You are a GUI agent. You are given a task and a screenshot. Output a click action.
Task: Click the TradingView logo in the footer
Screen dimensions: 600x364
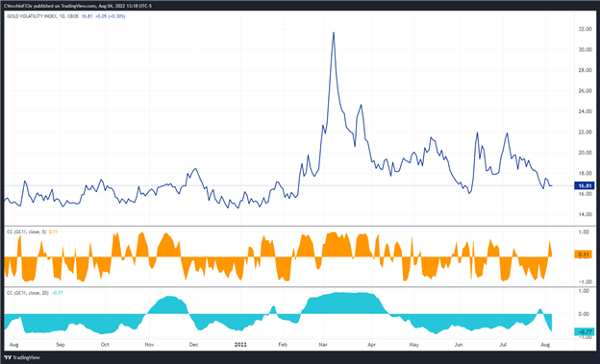pyautogui.click(x=22, y=357)
